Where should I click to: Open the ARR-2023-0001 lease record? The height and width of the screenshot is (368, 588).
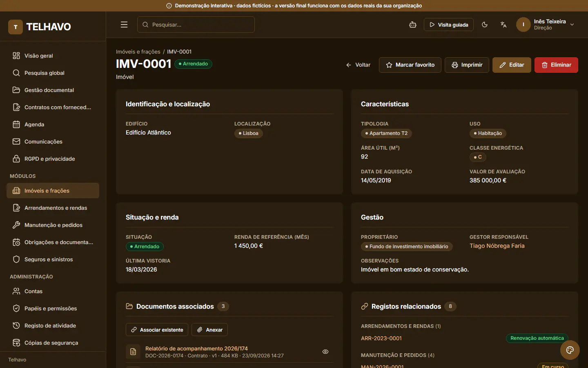click(x=381, y=338)
